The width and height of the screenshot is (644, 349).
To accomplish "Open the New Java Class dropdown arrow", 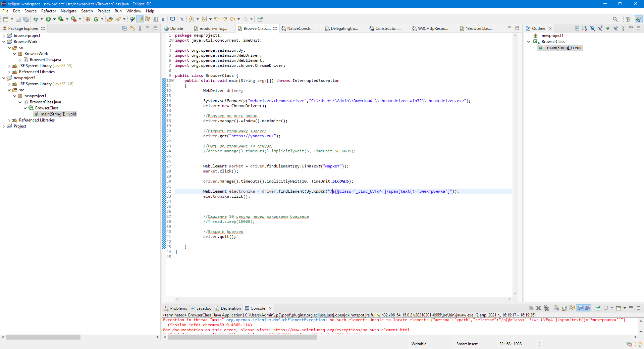I will [102, 19].
